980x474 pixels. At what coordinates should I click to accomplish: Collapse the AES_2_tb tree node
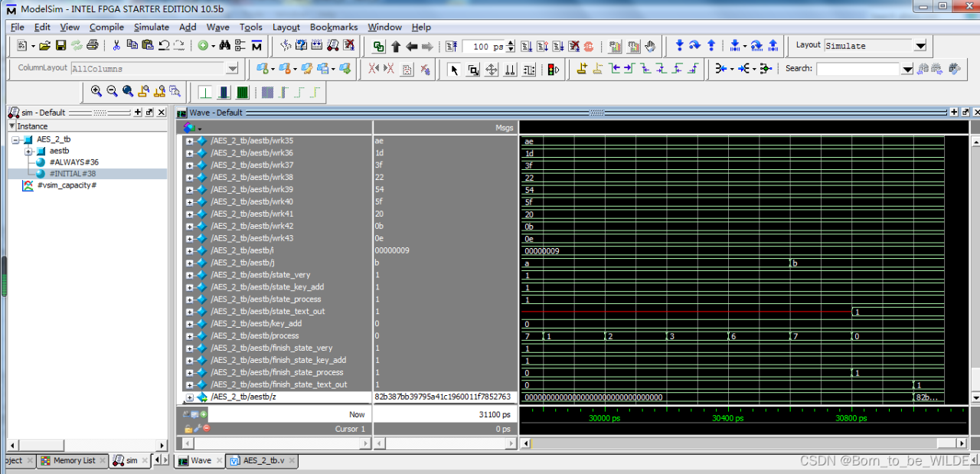(x=15, y=139)
